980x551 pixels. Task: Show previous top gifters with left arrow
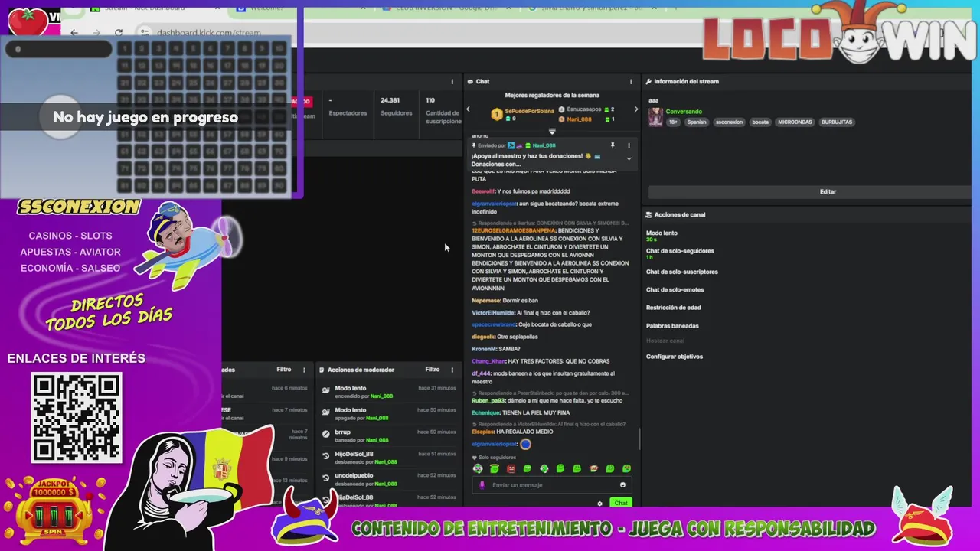469,109
